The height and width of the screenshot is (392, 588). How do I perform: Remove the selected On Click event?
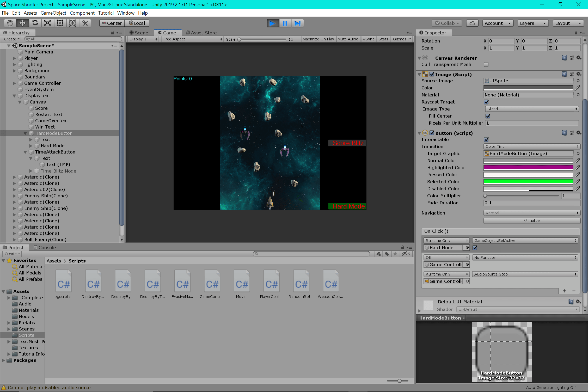click(574, 291)
